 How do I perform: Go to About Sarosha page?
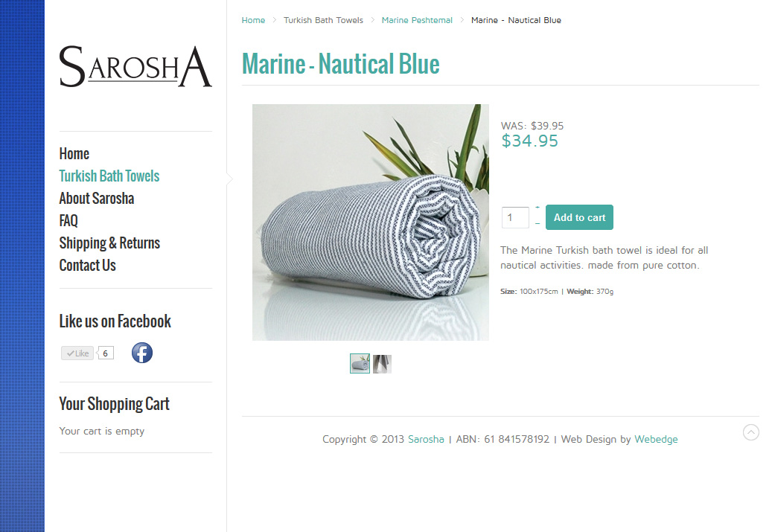tap(97, 199)
